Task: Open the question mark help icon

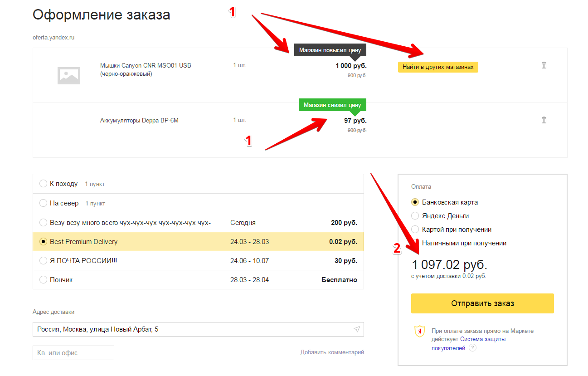Action: coord(472,348)
